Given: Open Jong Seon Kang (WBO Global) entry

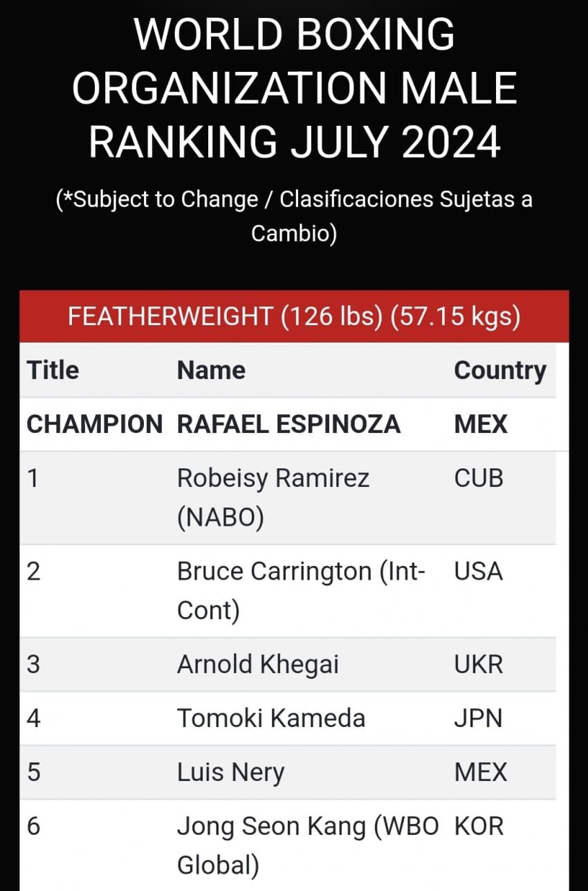Looking at the screenshot, I should click(307, 845).
